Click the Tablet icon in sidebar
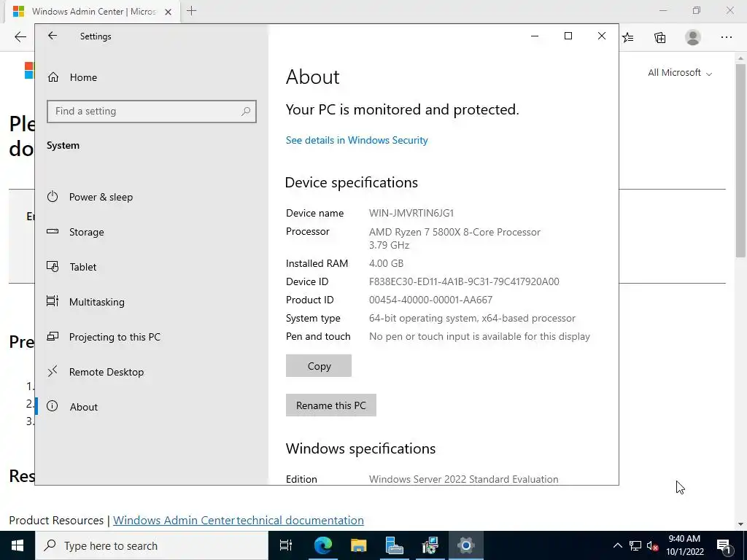The image size is (747, 560). coord(53,267)
